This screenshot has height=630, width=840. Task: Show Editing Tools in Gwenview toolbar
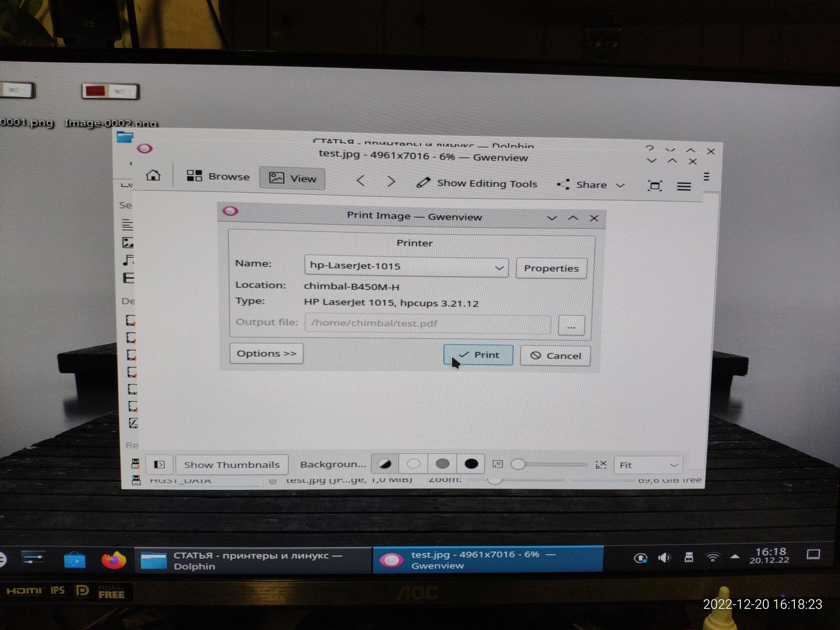pyautogui.click(x=477, y=183)
